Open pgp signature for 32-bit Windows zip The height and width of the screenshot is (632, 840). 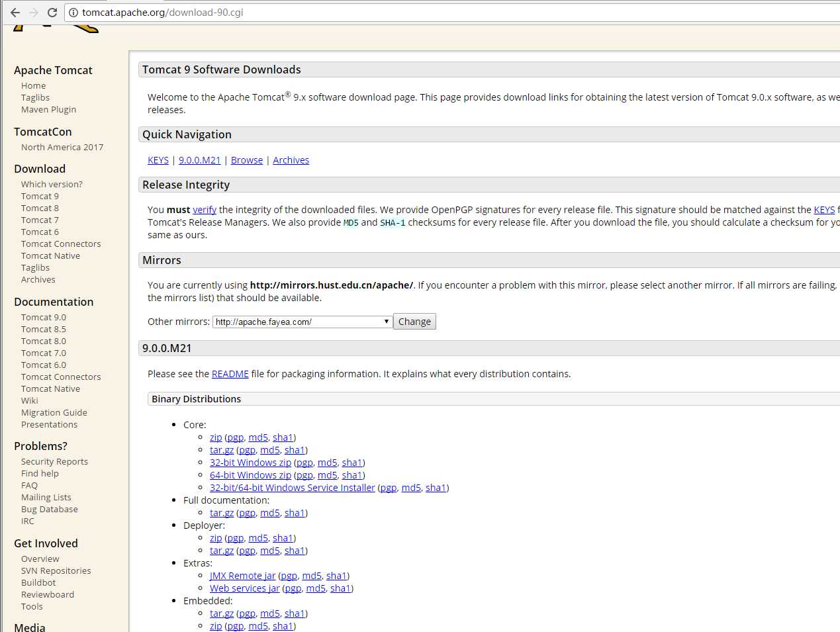(304, 463)
